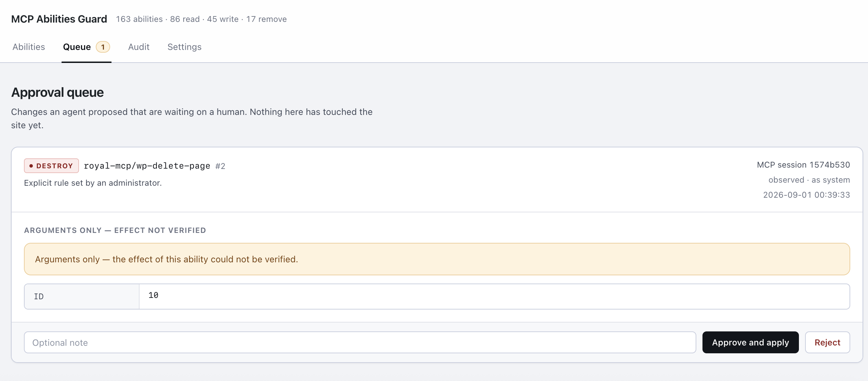868x381 pixels.
Task: Click Approve and apply button
Action: point(750,342)
